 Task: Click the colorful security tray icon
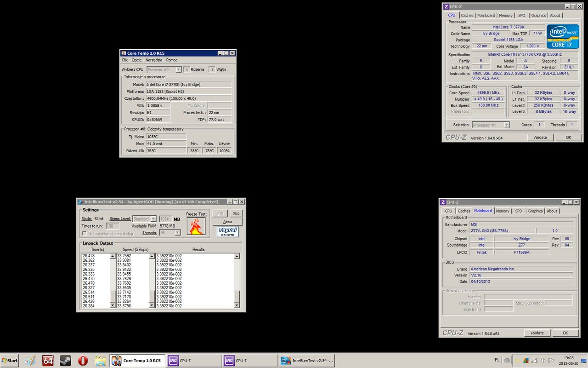[x=526, y=360]
